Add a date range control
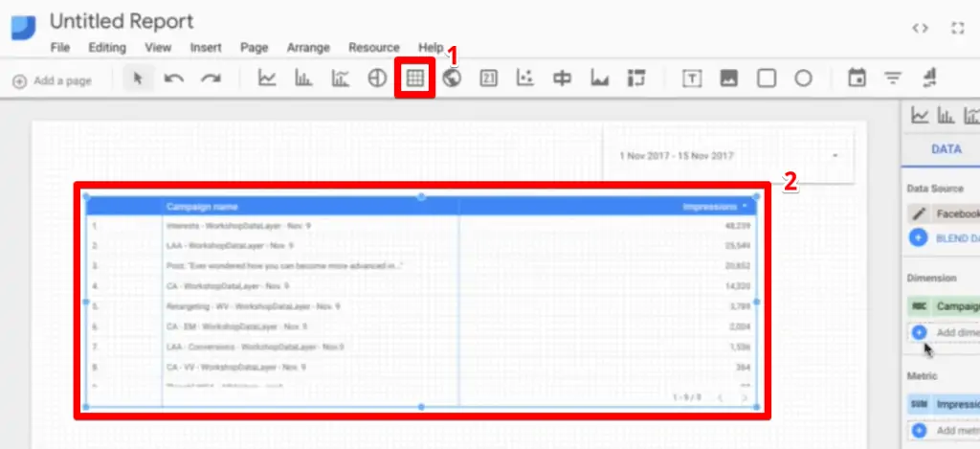Image resolution: width=980 pixels, height=449 pixels. tap(857, 79)
